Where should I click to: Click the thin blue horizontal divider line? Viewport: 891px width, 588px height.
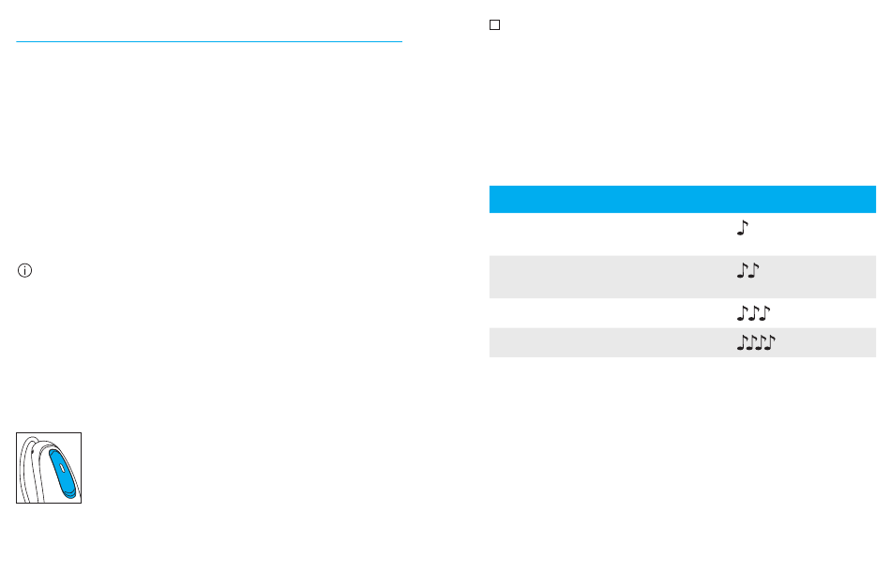pos(209,41)
